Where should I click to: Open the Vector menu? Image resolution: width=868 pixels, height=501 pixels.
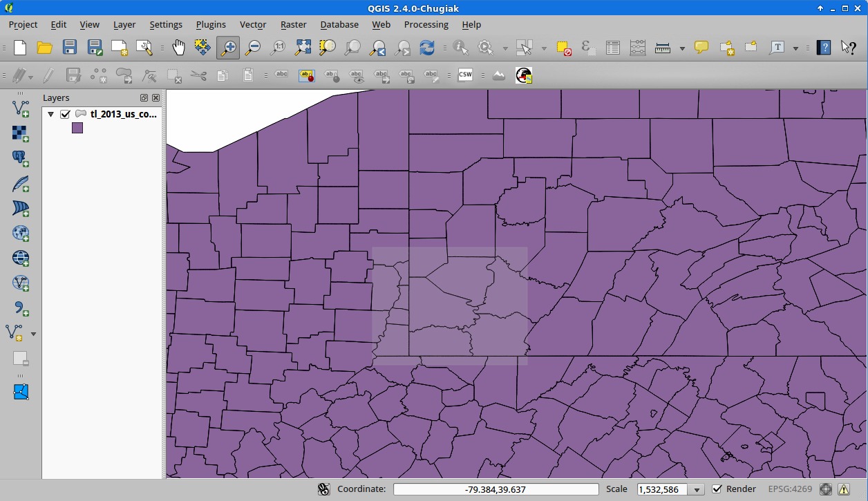pos(252,24)
